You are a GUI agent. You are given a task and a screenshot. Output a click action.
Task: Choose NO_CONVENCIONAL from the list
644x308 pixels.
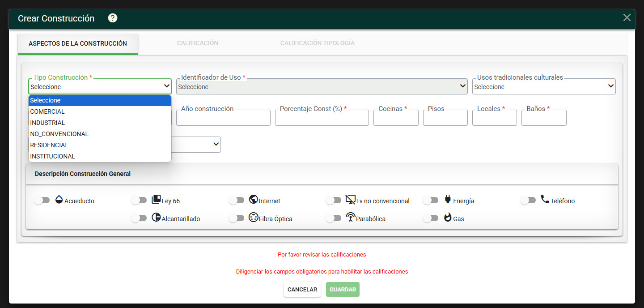100,134
